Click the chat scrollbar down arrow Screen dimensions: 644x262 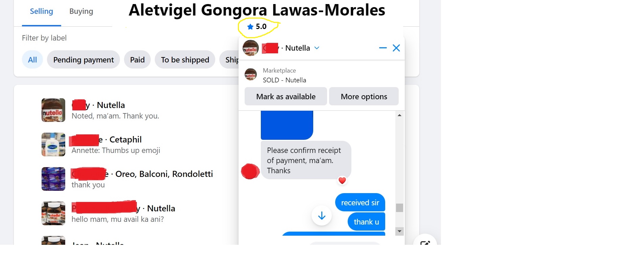pyautogui.click(x=399, y=231)
